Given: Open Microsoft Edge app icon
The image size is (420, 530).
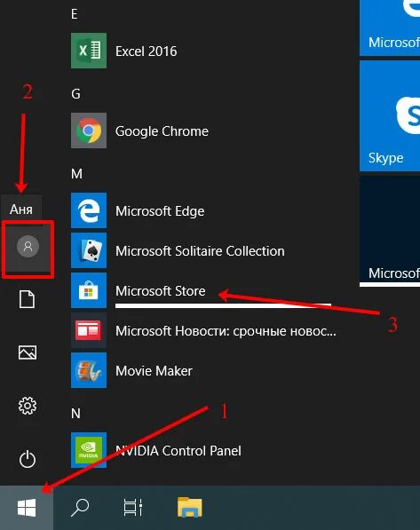Looking at the screenshot, I should click(x=89, y=210).
